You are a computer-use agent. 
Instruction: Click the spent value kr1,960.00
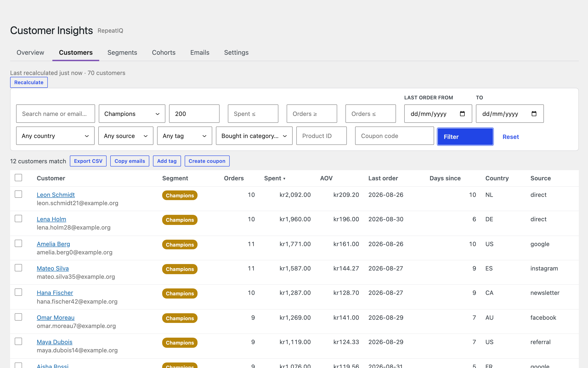[x=295, y=219]
